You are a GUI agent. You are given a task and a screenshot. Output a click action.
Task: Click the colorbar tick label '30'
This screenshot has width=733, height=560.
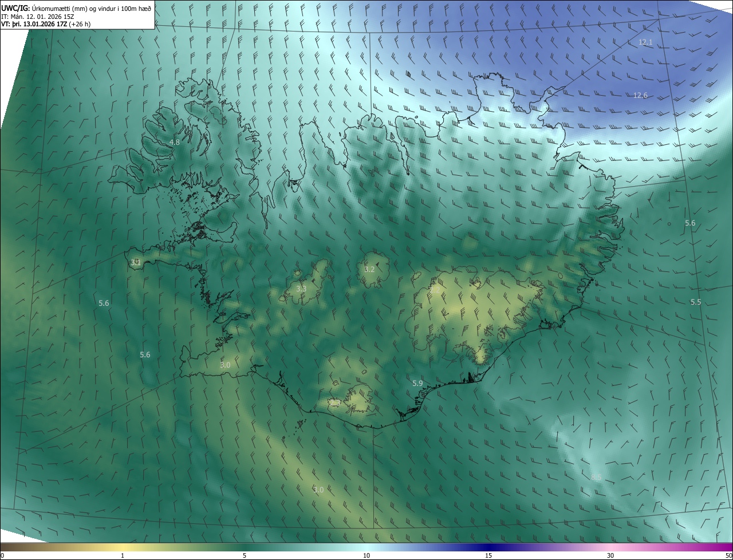[x=610, y=555]
